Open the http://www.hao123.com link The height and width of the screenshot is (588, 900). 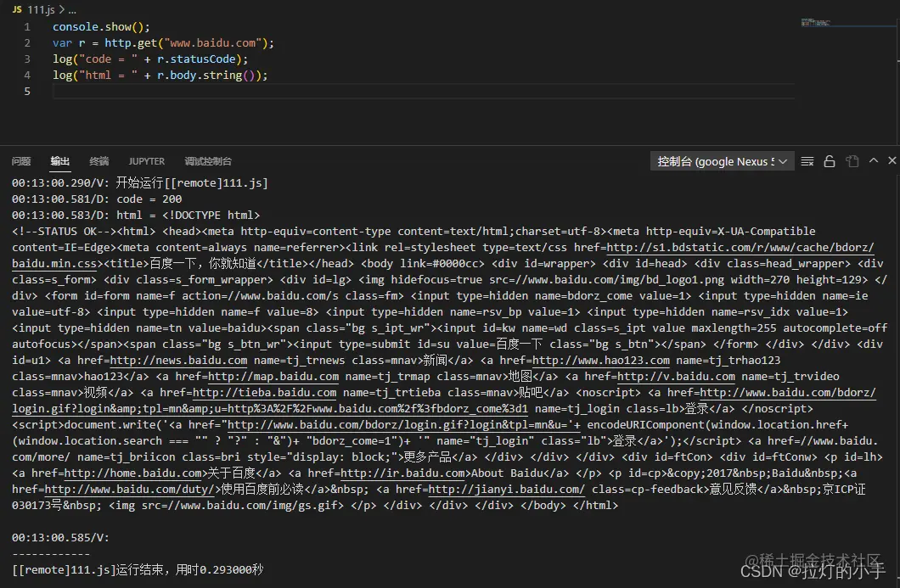click(601, 361)
